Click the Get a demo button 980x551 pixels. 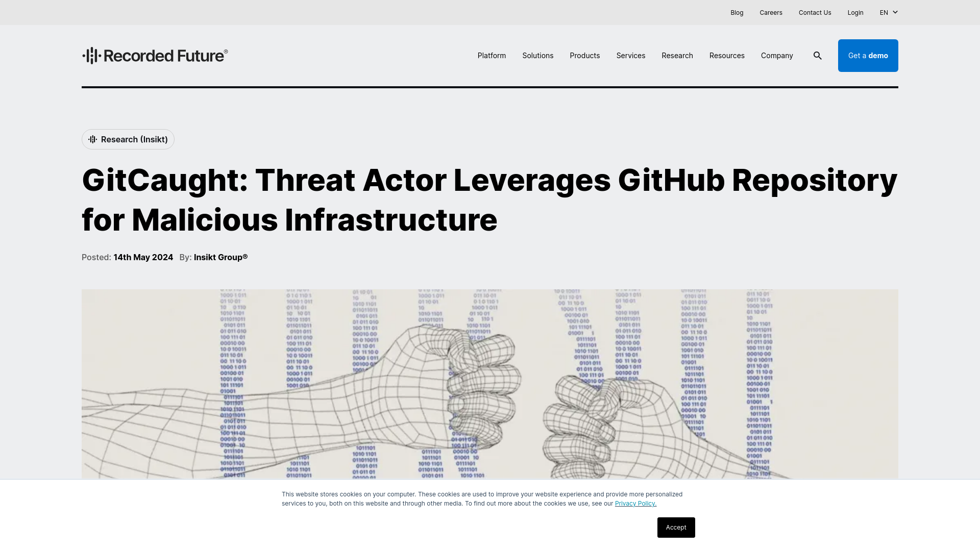[868, 55]
